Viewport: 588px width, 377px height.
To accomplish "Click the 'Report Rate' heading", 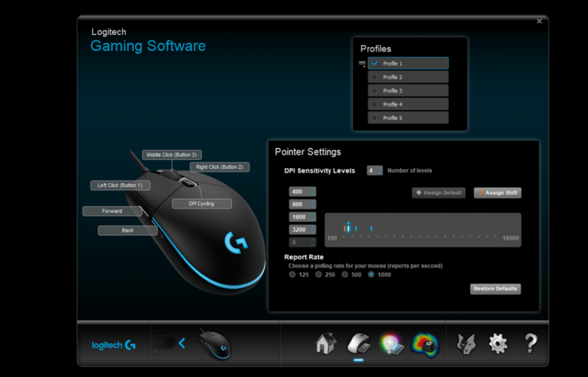I will [x=304, y=257].
